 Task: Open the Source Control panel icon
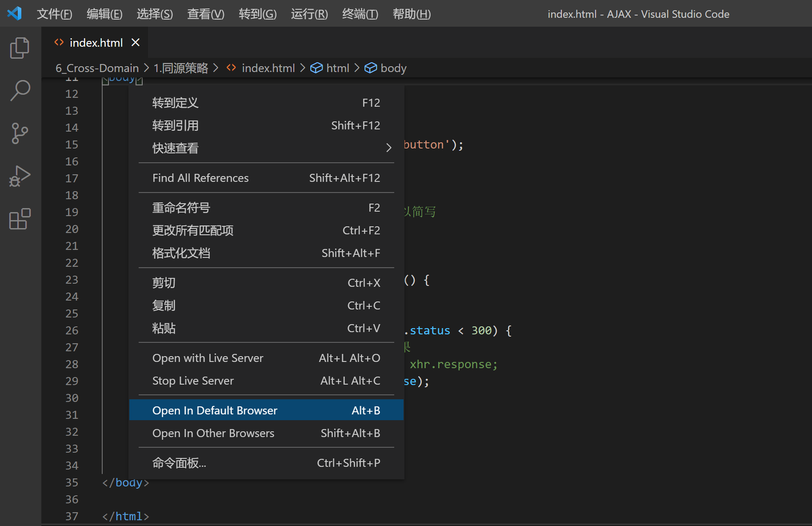(19, 133)
